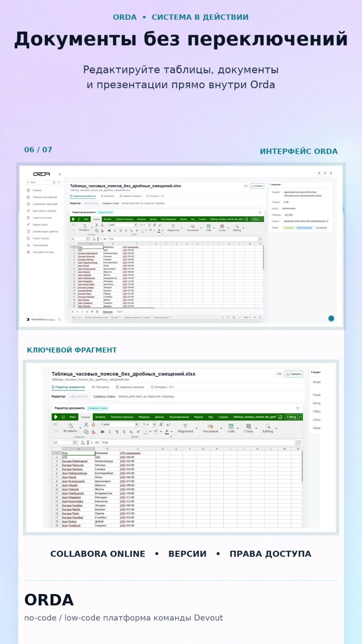The image size is (362, 644).
Task: Click chat bubble icon in full interface screenshot
Action: pyautogui.click(x=331, y=318)
